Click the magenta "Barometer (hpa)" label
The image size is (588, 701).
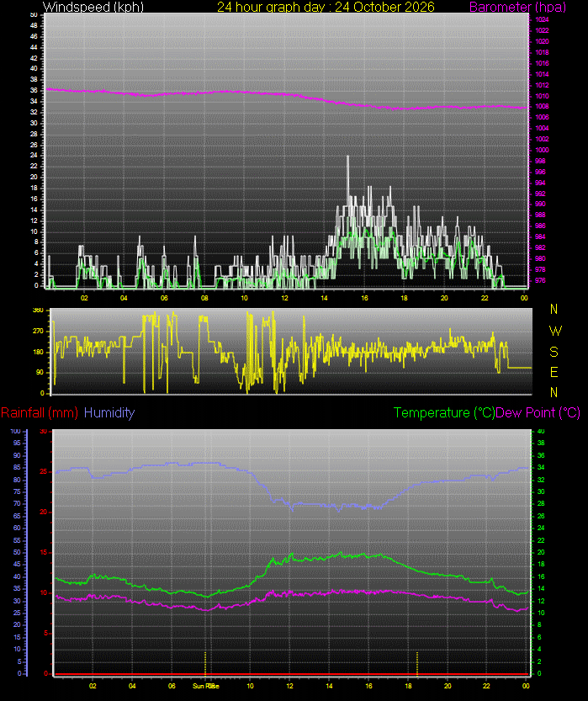tap(518, 7)
